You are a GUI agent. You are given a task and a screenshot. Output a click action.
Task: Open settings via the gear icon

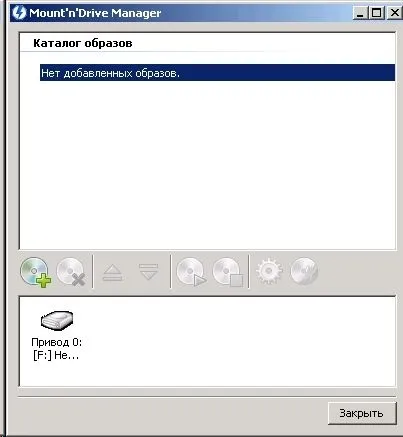point(269,270)
